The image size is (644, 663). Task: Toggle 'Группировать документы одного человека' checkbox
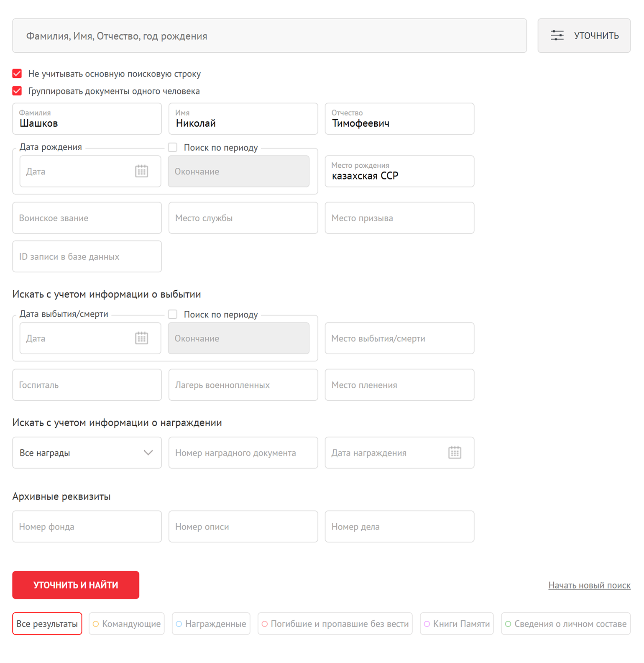pos(17,91)
